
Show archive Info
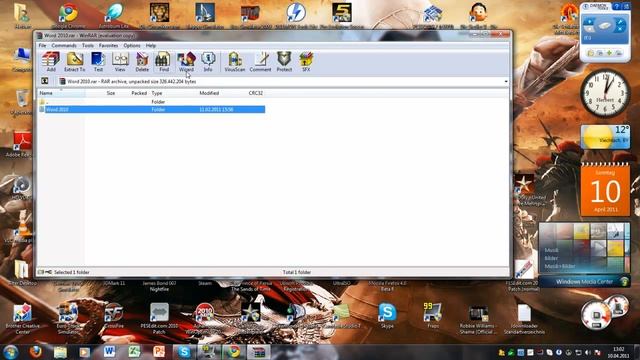pyautogui.click(x=208, y=62)
